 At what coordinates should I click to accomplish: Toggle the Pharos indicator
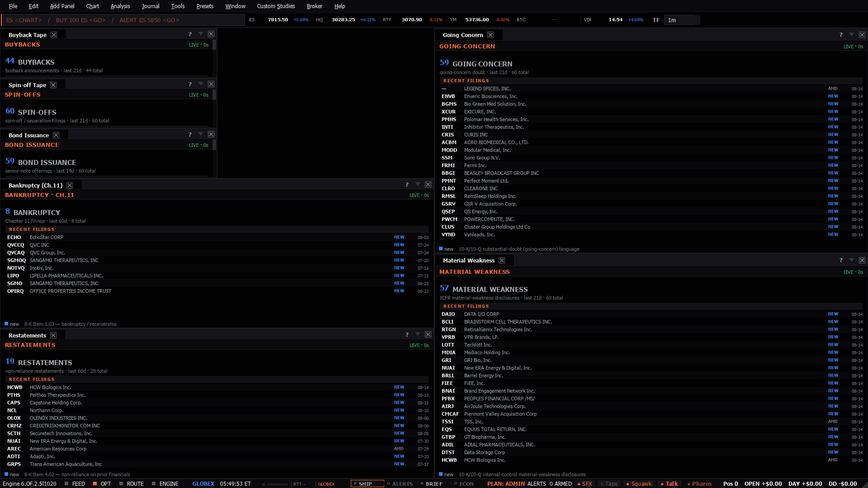click(699, 484)
